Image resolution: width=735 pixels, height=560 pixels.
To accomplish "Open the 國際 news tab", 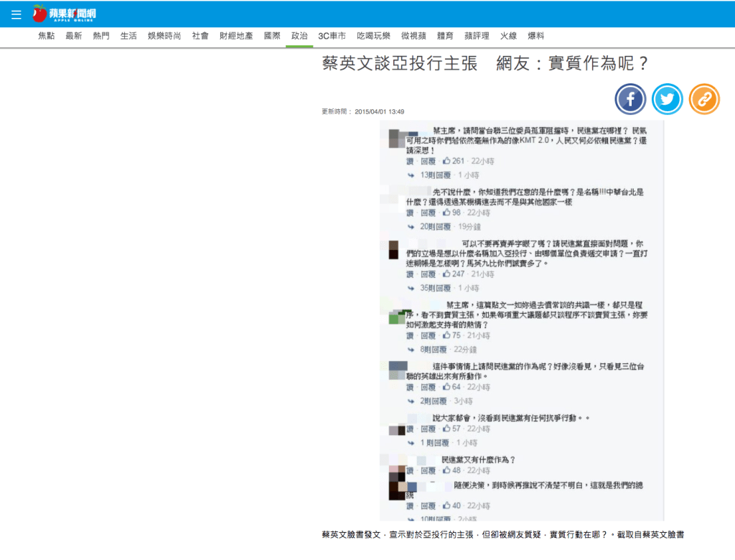I will 272,36.
